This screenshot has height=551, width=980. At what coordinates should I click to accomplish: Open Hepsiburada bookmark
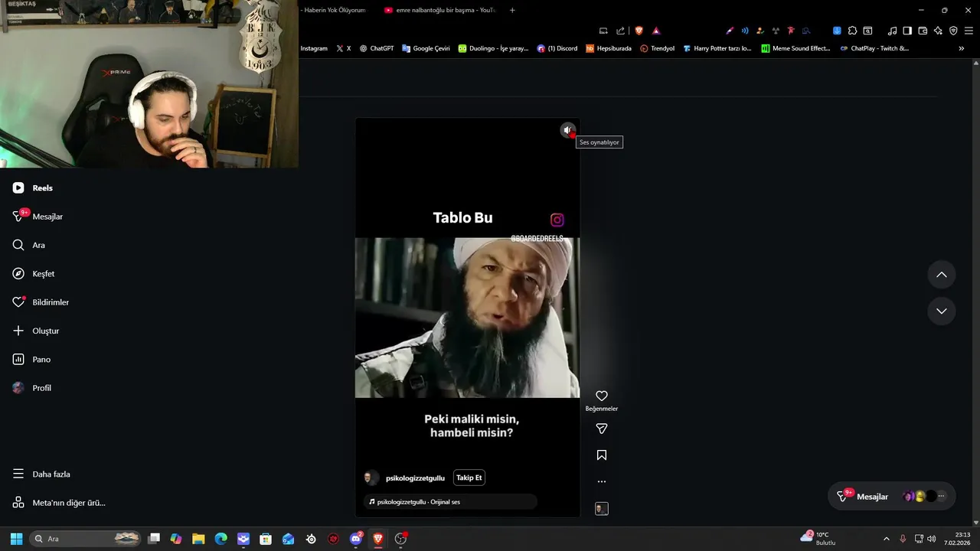point(609,48)
